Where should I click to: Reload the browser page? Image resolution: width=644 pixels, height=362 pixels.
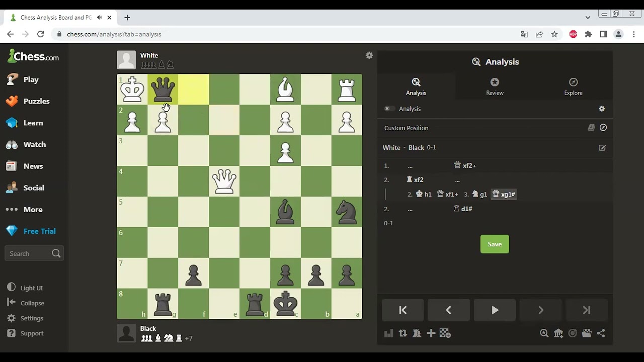pos(41,34)
